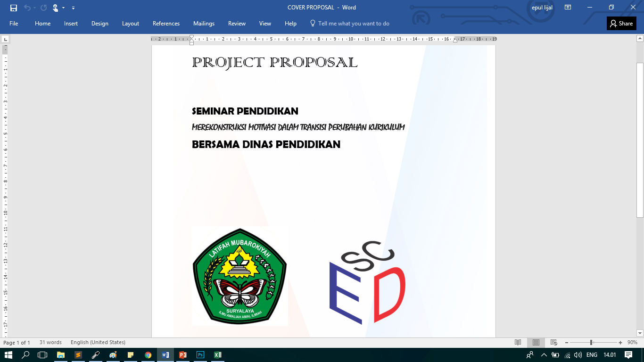Viewport: 644px width, 362px height.
Task: Open Google Chrome from the taskbar
Action: pyautogui.click(x=148, y=355)
